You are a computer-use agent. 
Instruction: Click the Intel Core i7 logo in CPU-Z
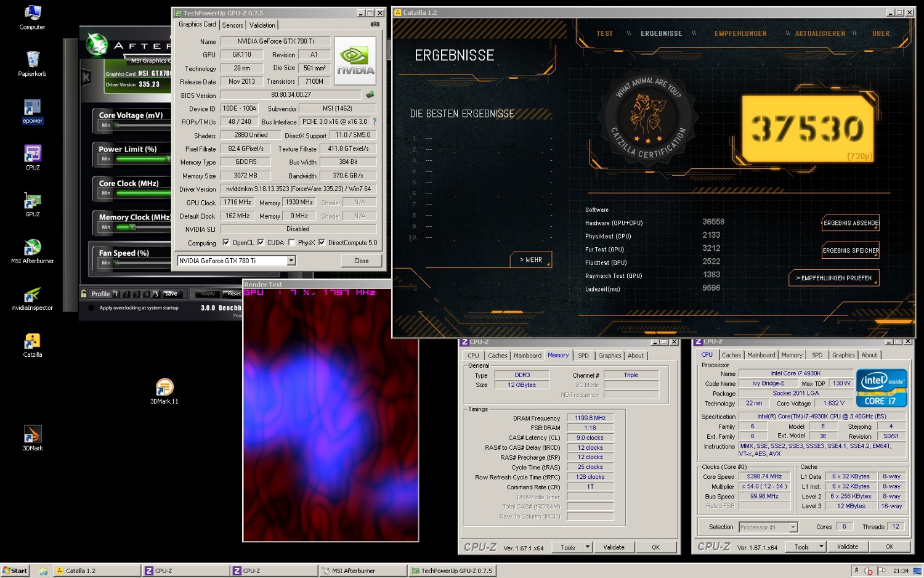[x=881, y=388]
